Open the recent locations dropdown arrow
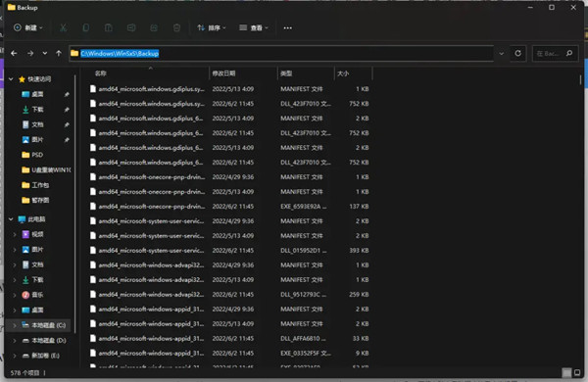This screenshot has height=382, width=588. 45,53
